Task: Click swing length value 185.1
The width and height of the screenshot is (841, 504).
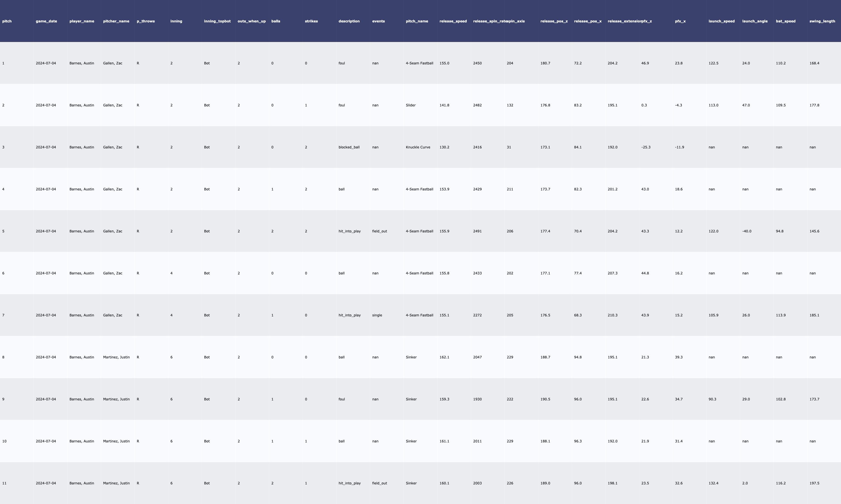Action: point(814,315)
